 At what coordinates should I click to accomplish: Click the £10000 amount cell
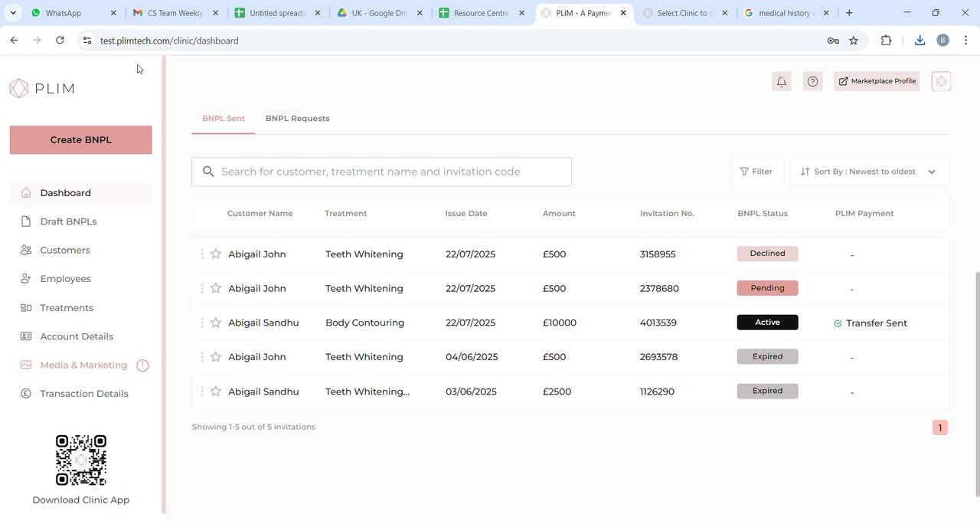[560, 323]
